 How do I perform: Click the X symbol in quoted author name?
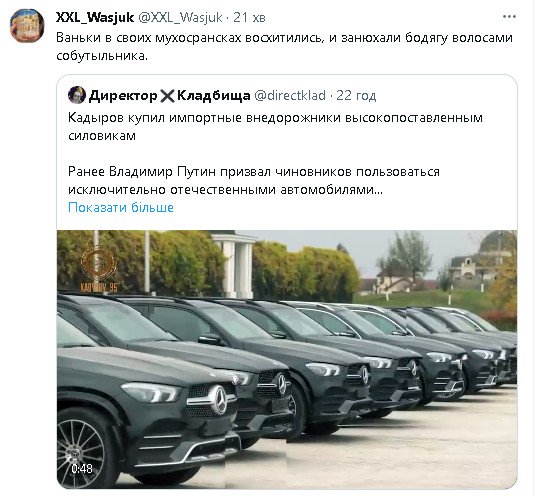(167, 96)
